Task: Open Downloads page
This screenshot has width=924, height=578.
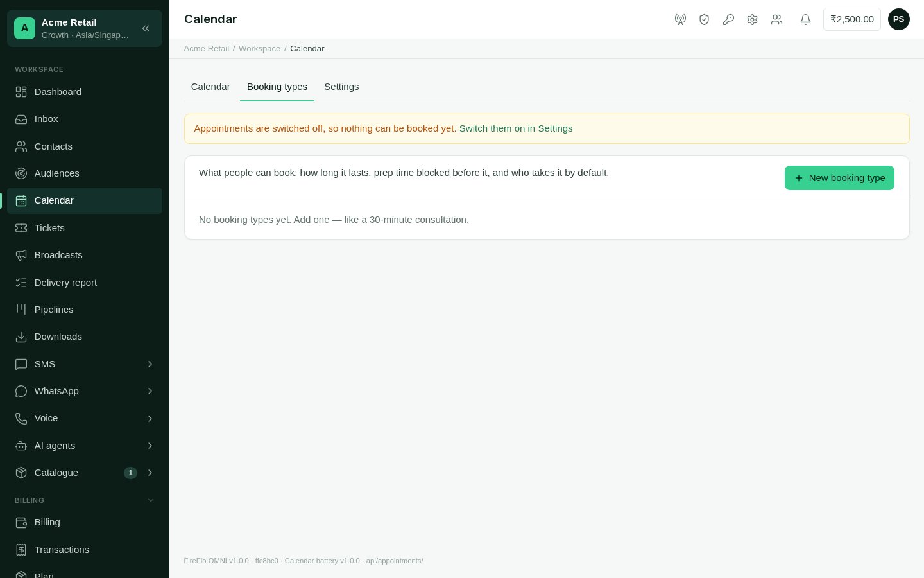Action: click(x=85, y=337)
